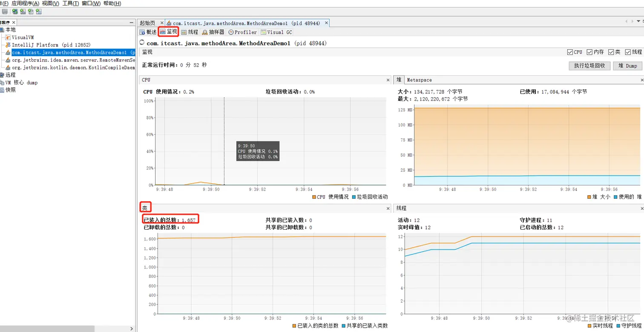Select IntelliJ Platform (pid 12652) node

(51, 45)
